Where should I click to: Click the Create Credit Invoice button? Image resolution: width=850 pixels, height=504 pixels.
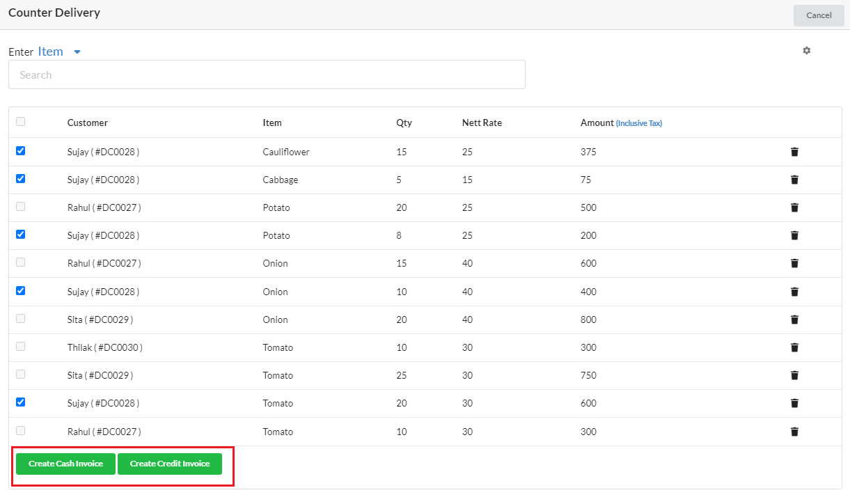tap(170, 464)
